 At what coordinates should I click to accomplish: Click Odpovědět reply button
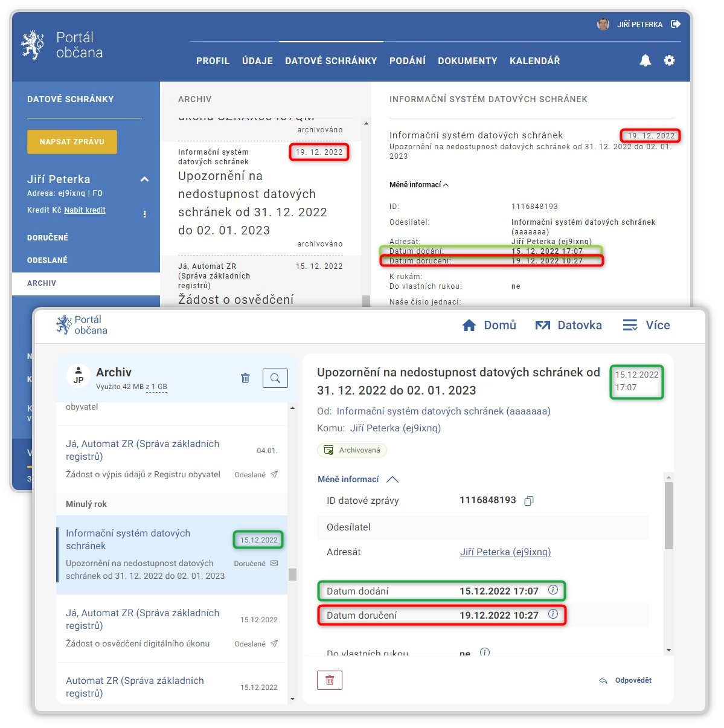[626, 681]
